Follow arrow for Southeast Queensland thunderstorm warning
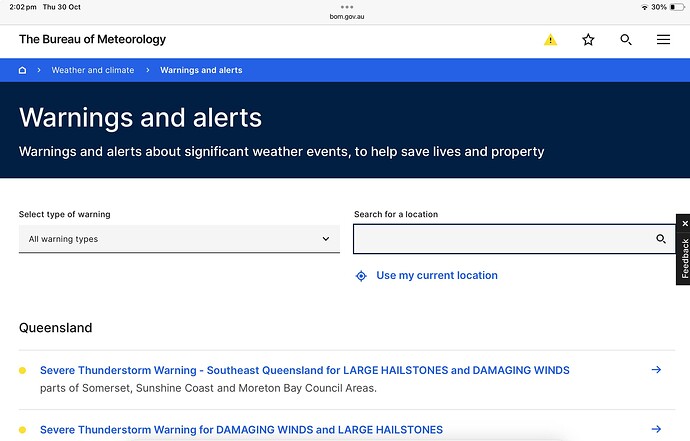Screen dimensions: 690x441 (656, 369)
